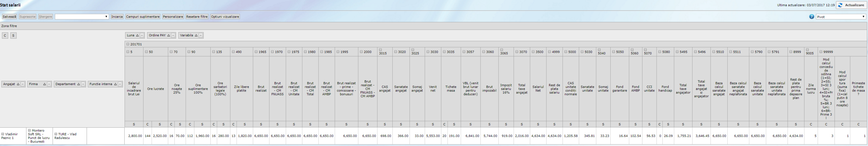Collapse the 201701 month column group
The height and width of the screenshot is (146, 868).
point(128,44)
